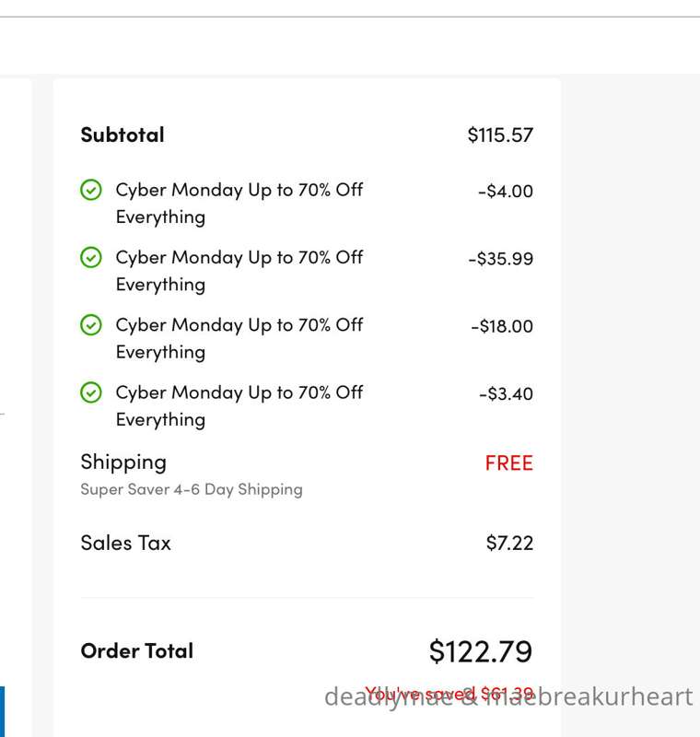Click the green check icon beside the -$3.40 discount
The height and width of the screenshot is (737, 700).
(x=90, y=392)
